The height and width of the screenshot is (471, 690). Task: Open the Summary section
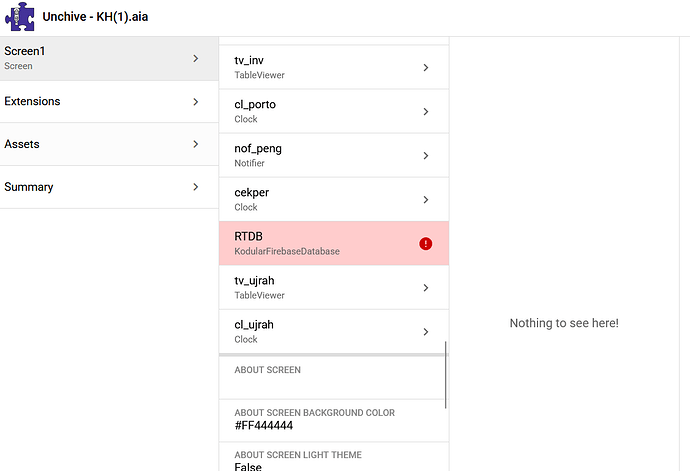pos(109,187)
